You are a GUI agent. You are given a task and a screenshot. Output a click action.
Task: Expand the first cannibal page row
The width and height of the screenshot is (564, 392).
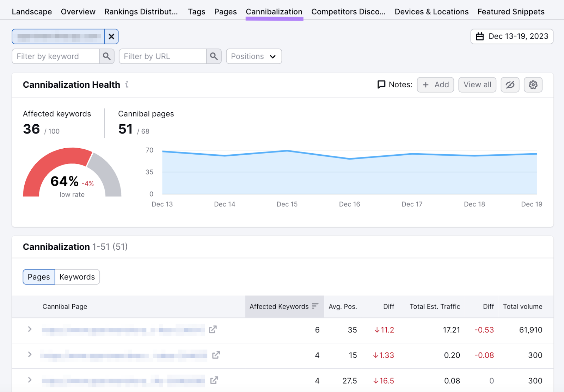[30, 330]
